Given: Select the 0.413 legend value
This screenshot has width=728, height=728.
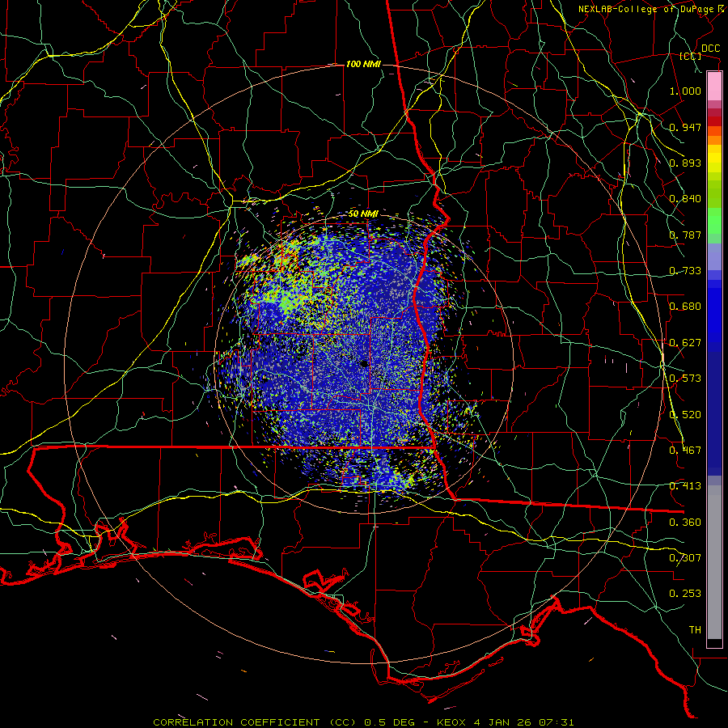Looking at the screenshot, I should [x=685, y=486].
